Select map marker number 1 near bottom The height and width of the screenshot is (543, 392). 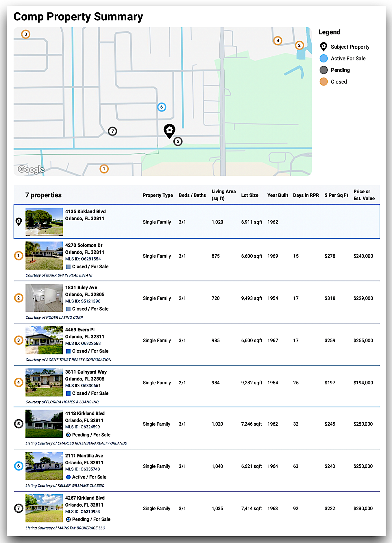(x=104, y=169)
